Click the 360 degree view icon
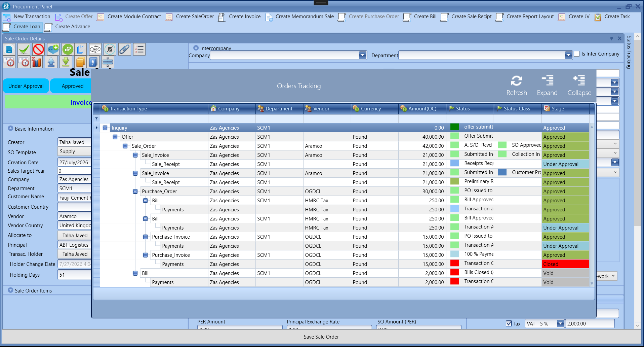The image size is (644, 347). [95, 49]
